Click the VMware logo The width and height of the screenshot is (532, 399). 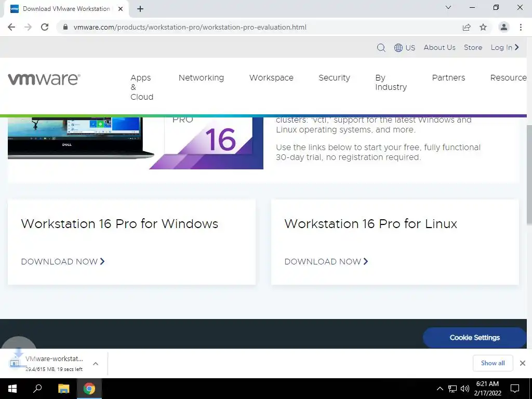click(44, 79)
